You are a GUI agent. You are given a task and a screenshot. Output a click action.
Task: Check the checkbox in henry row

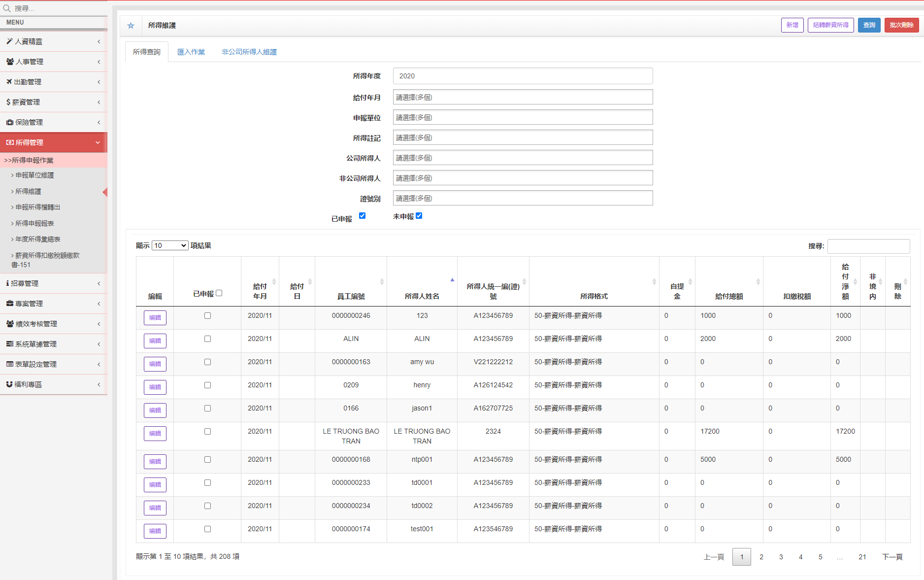click(x=207, y=385)
